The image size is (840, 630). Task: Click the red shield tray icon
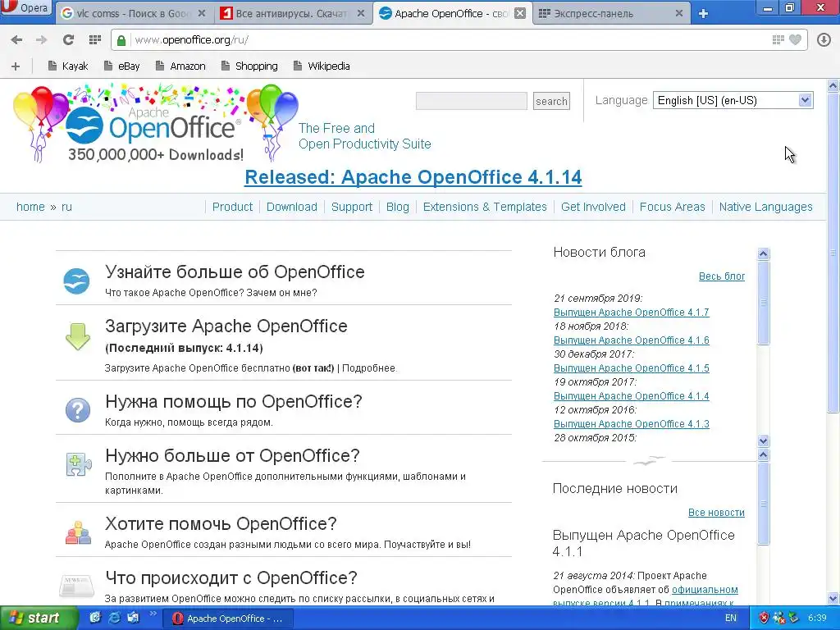point(764,619)
